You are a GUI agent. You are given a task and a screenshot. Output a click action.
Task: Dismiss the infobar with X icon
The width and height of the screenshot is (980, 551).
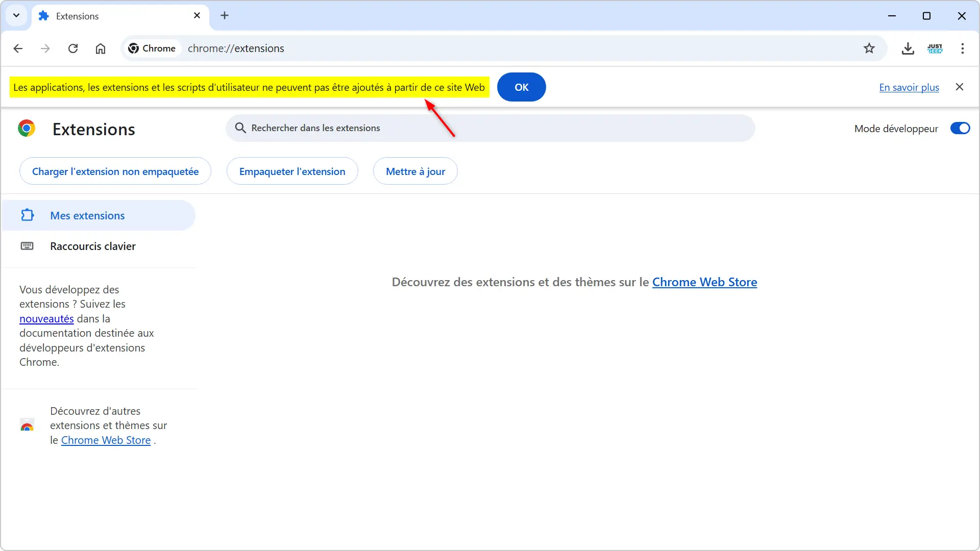tap(960, 87)
